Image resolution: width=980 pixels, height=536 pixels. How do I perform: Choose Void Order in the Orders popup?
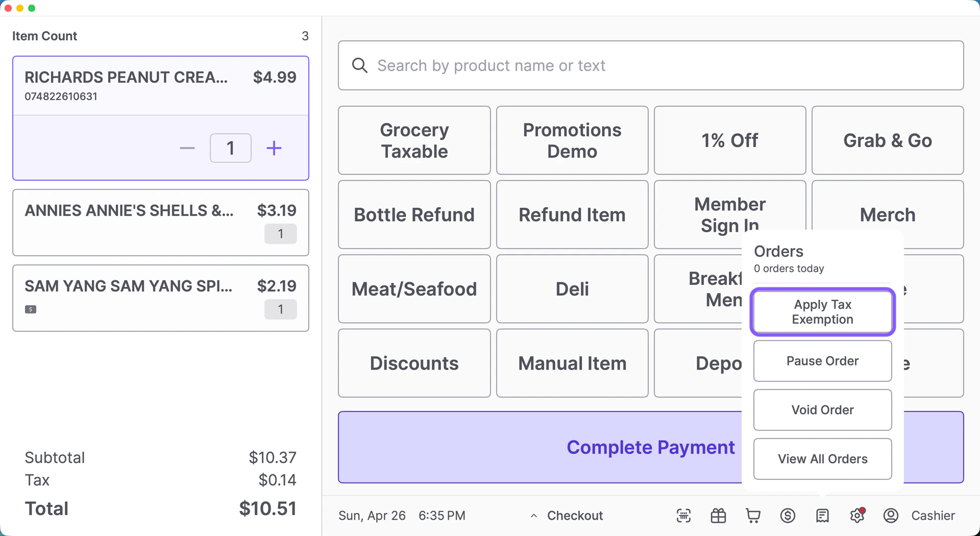[x=822, y=410]
